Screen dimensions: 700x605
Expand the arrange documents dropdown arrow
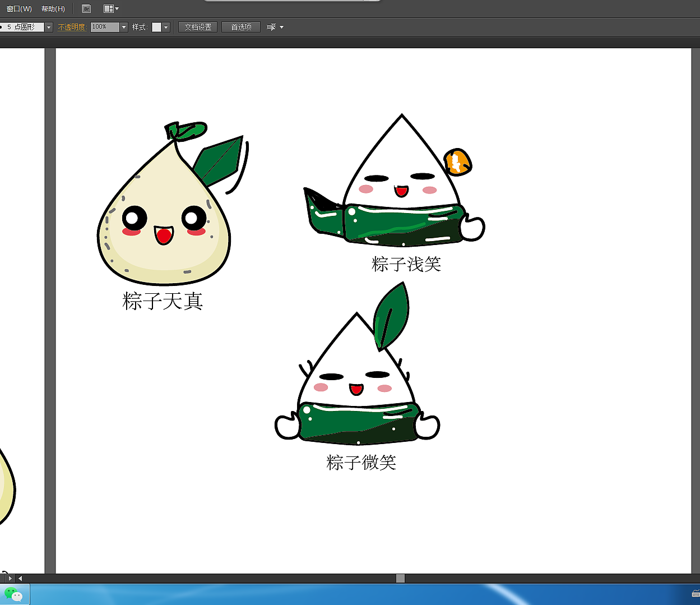coord(117,9)
